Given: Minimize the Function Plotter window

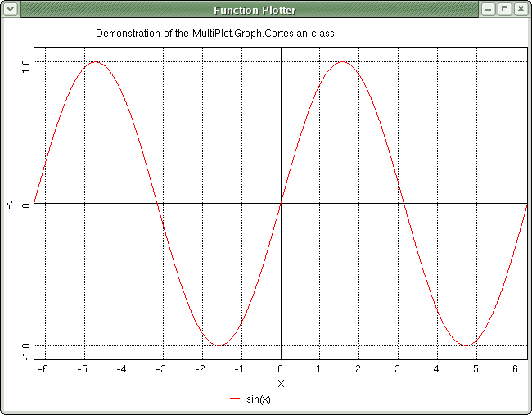Looking at the screenshot, I should 489,10.
